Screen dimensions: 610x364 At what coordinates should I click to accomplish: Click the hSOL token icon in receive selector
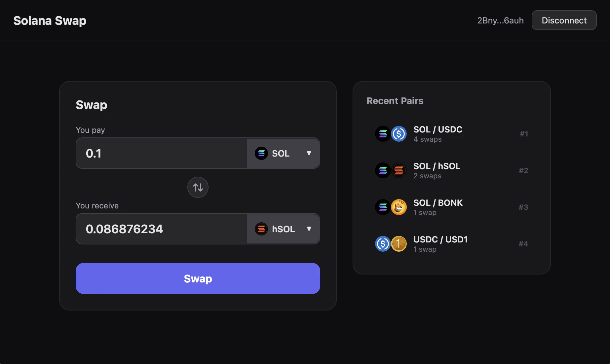click(261, 229)
